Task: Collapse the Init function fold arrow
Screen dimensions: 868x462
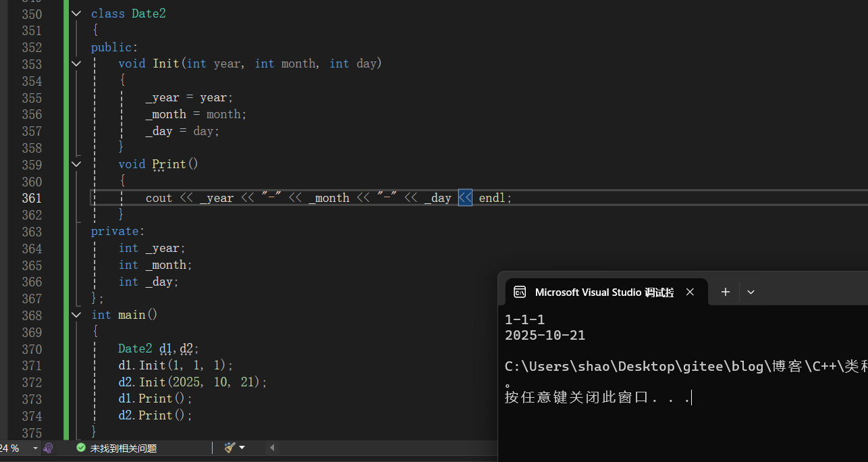Action: (76, 63)
